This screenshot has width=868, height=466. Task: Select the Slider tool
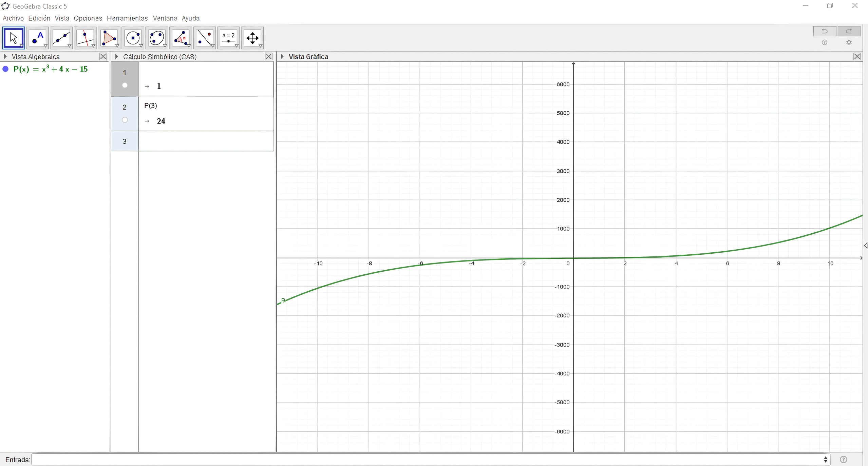pyautogui.click(x=228, y=38)
